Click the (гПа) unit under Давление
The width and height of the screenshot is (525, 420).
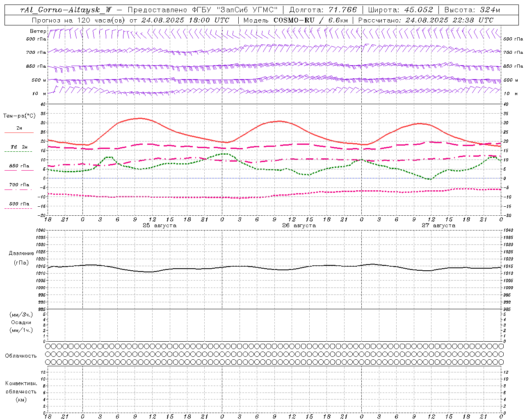click(21, 262)
